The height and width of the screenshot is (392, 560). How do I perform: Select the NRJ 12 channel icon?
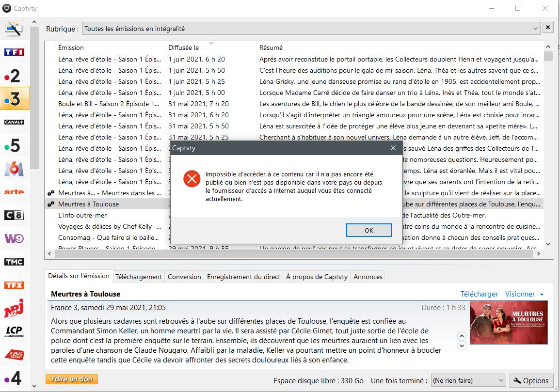point(14,308)
